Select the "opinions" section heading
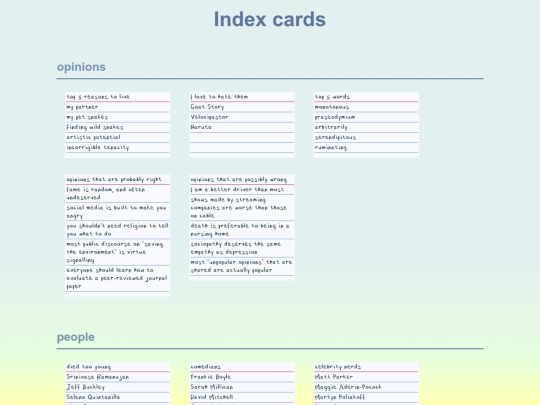This screenshot has width=540, height=405. pos(81,67)
